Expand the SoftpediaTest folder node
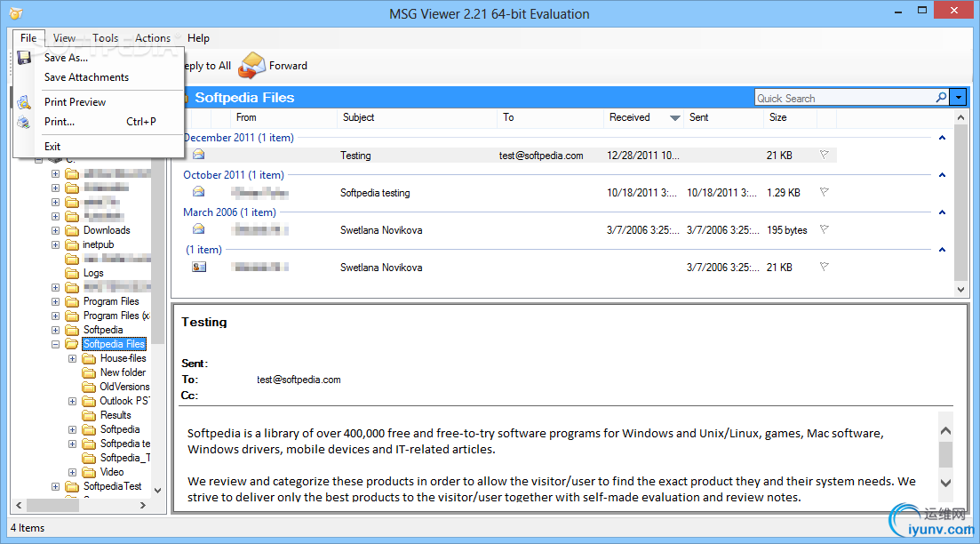Screen dimensions: 980x544 click(56, 486)
